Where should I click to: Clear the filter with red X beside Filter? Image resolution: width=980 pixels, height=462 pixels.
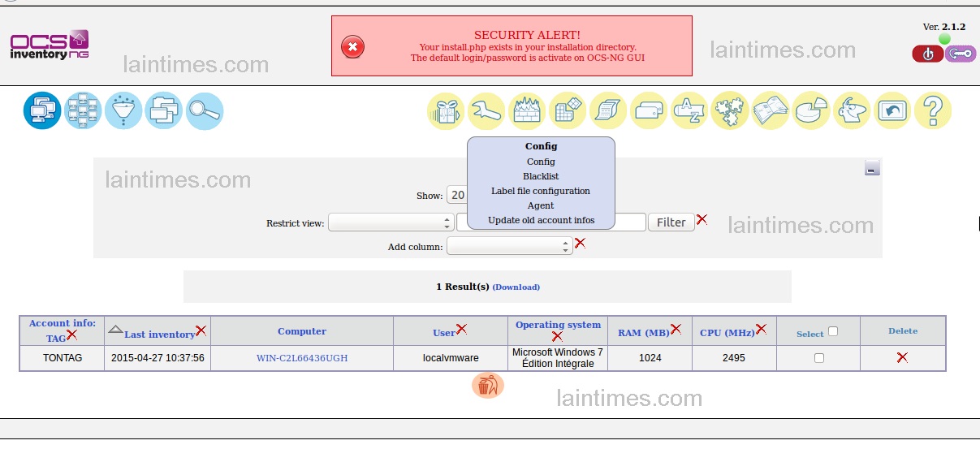[x=702, y=219]
